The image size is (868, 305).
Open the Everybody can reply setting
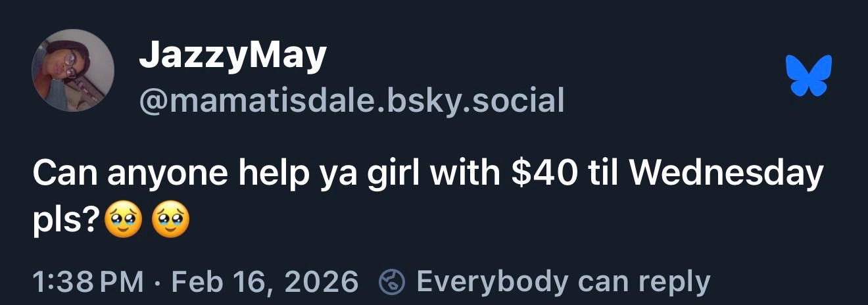pos(563,282)
